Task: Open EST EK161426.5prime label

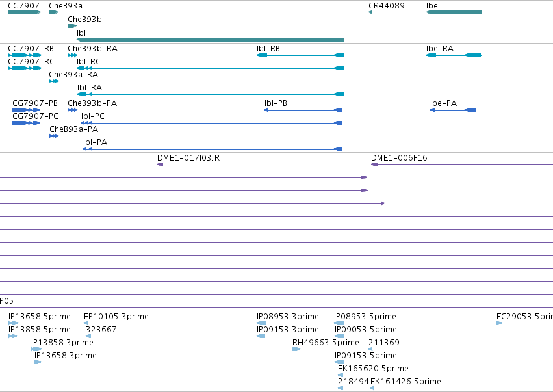Action: (x=405, y=382)
